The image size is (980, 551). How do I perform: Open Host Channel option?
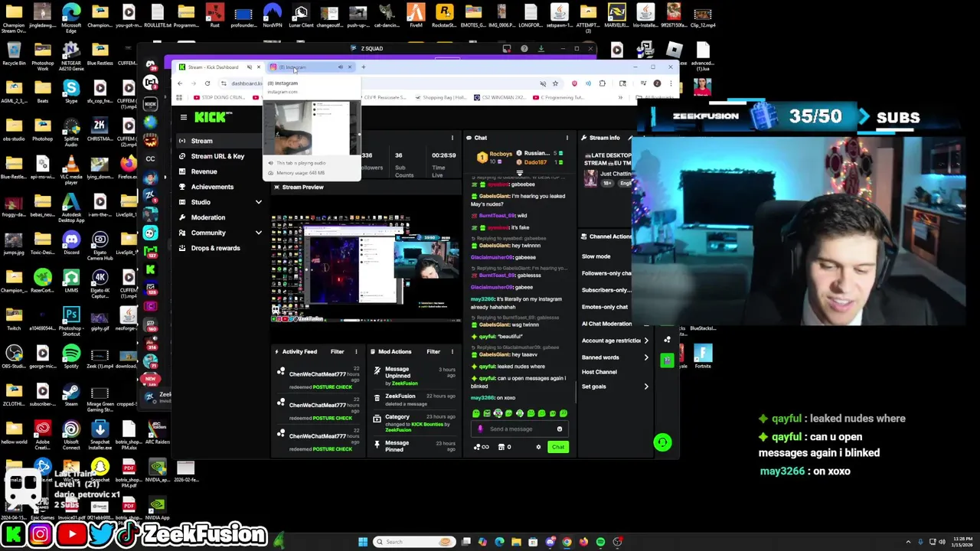[x=599, y=372]
